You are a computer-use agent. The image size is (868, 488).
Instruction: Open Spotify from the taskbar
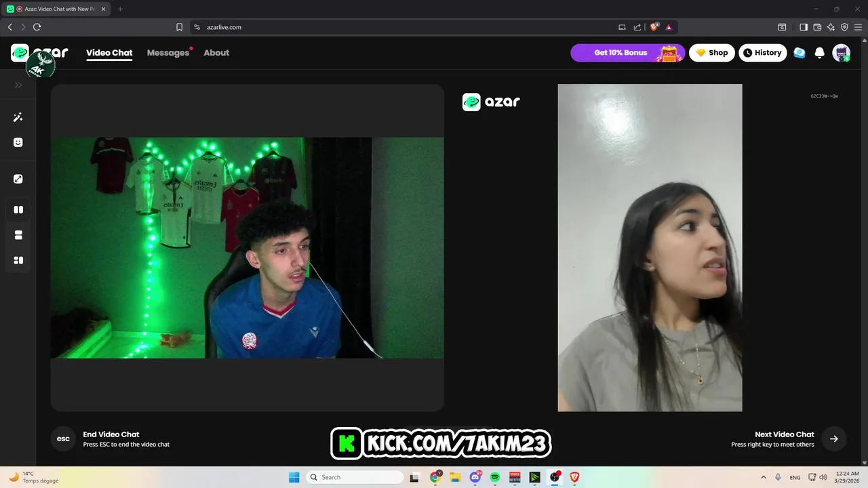click(x=495, y=477)
